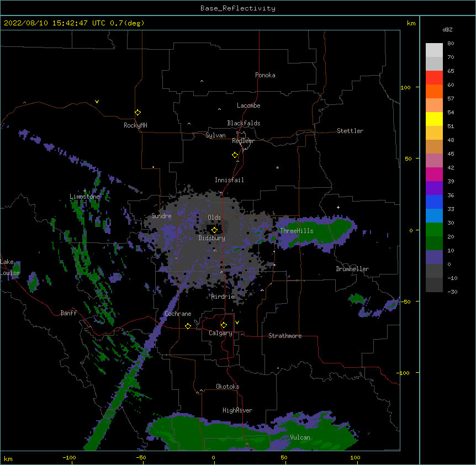The height and width of the screenshot is (465, 476).
Task: Click the Limestone label
Action: 84,197
